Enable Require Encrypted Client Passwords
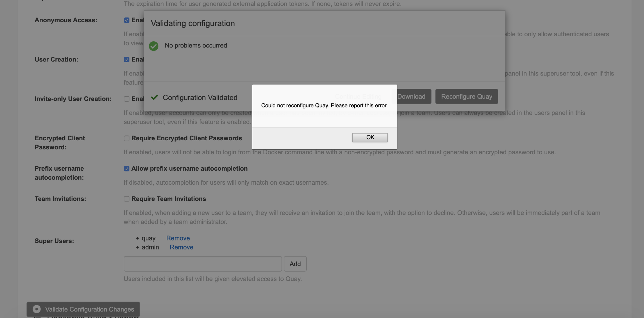This screenshot has height=318, width=644. coord(127,138)
